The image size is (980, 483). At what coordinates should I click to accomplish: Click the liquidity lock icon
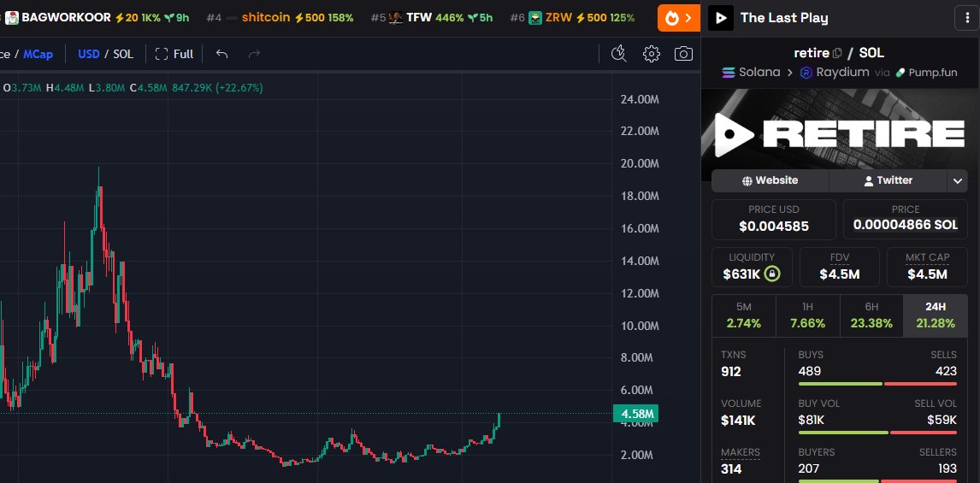pyautogui.click(x=772, y=274)
